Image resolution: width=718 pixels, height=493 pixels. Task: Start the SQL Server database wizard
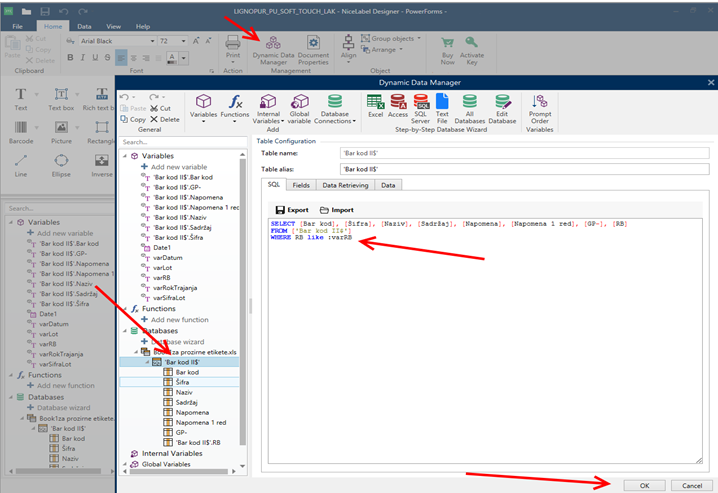pyautogui.click(x=420, y=109)
